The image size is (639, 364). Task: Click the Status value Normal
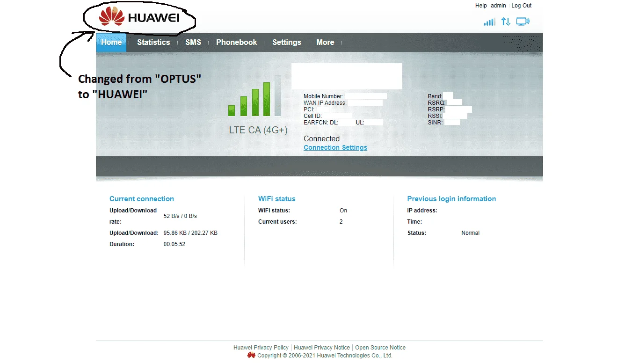pyautogui.click(x=470, y=233)
